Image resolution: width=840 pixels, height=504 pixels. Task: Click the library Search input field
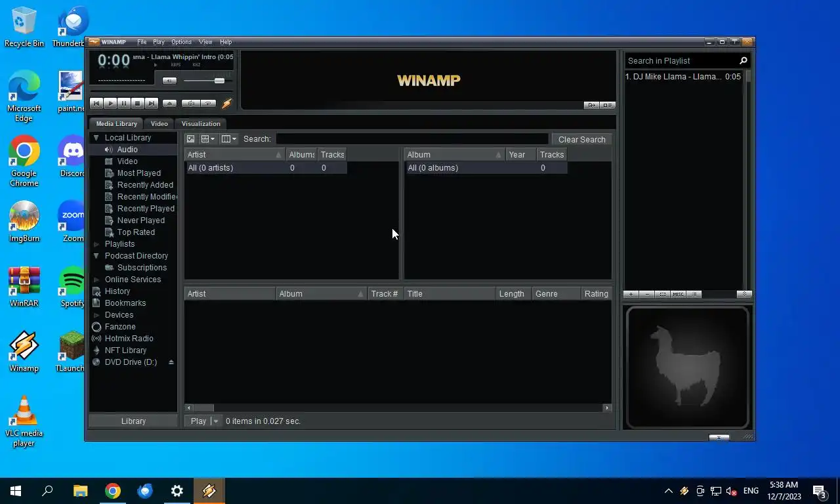click(x=412, y=139)
